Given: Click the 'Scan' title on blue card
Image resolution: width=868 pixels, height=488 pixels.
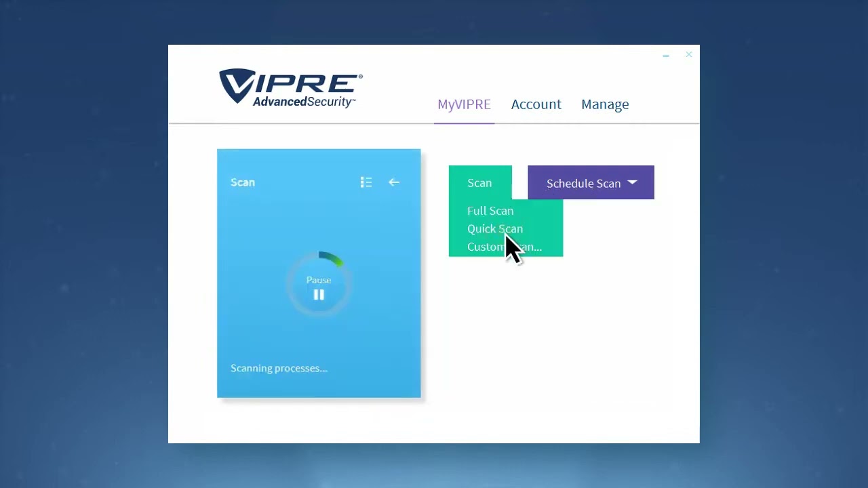Looking at the screenshot, I should coord(243,182).
